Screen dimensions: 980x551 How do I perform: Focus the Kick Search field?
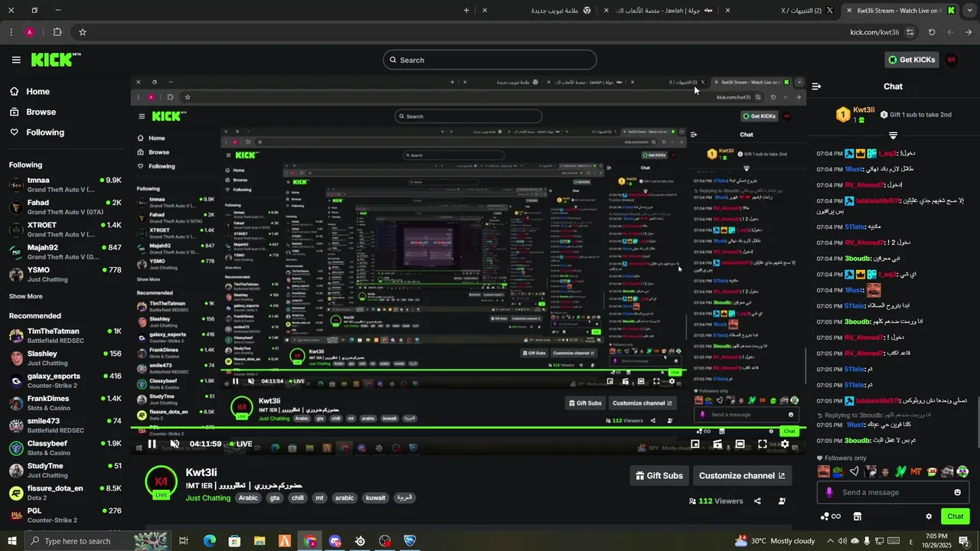490,60
